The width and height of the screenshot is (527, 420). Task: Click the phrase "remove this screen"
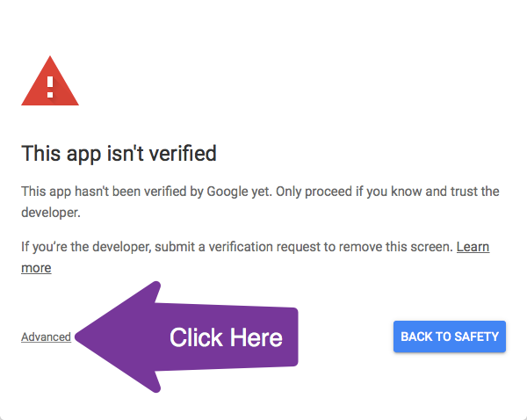click(x=402, y=247)
